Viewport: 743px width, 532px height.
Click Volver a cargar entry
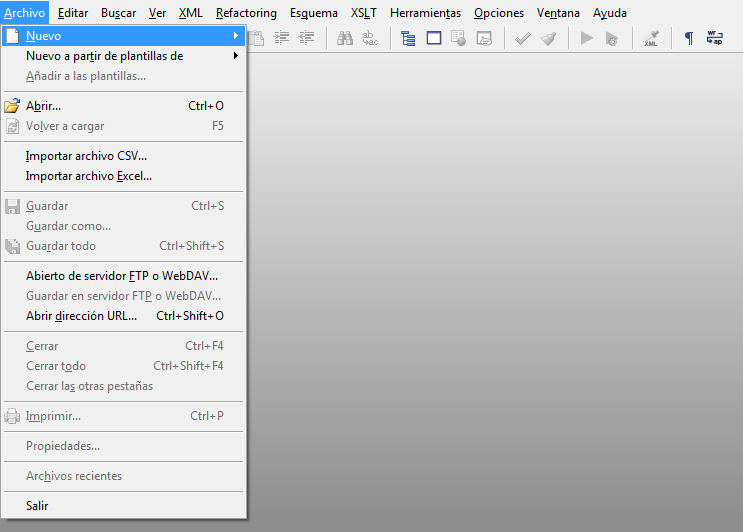tap(123, 126)
